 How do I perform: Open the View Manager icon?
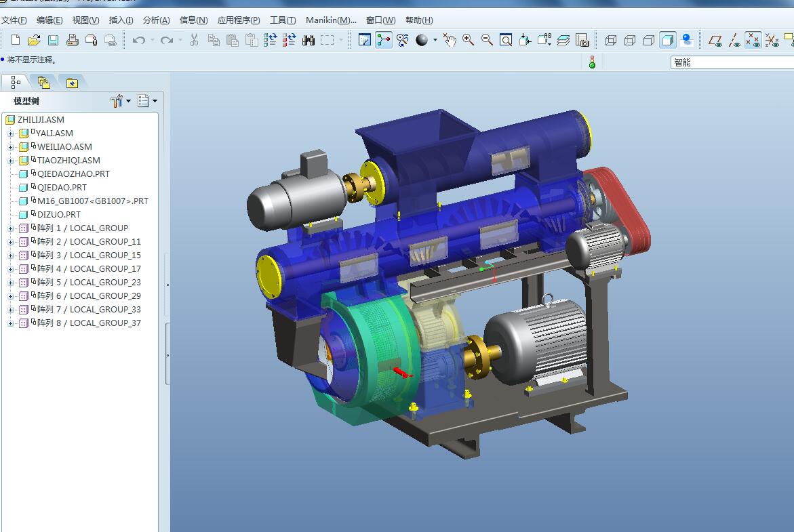click(582, 40)
